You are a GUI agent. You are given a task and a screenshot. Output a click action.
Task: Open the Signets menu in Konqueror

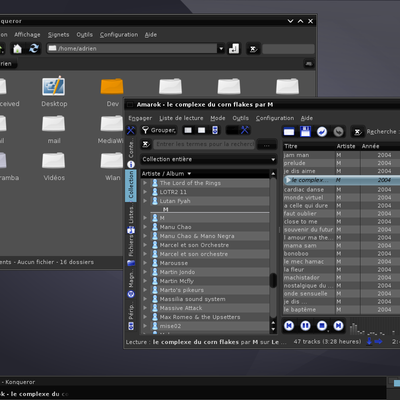(x=58, y=35)
